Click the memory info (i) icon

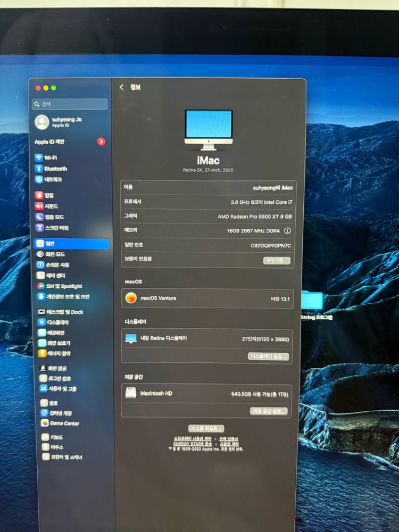(287, 231)
